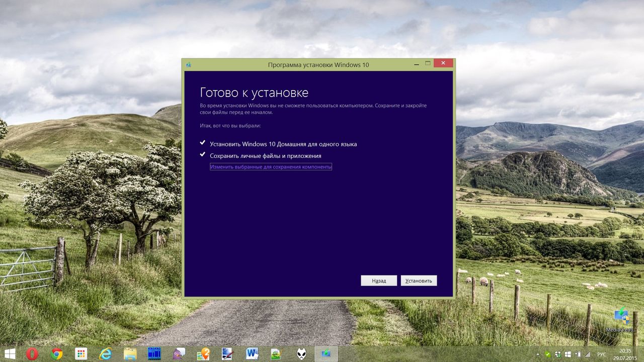Viewport: 644px width, 362px height.
Task: Open the MediaCreationTool desktop shortcut
Action: [x=621, y=320]
